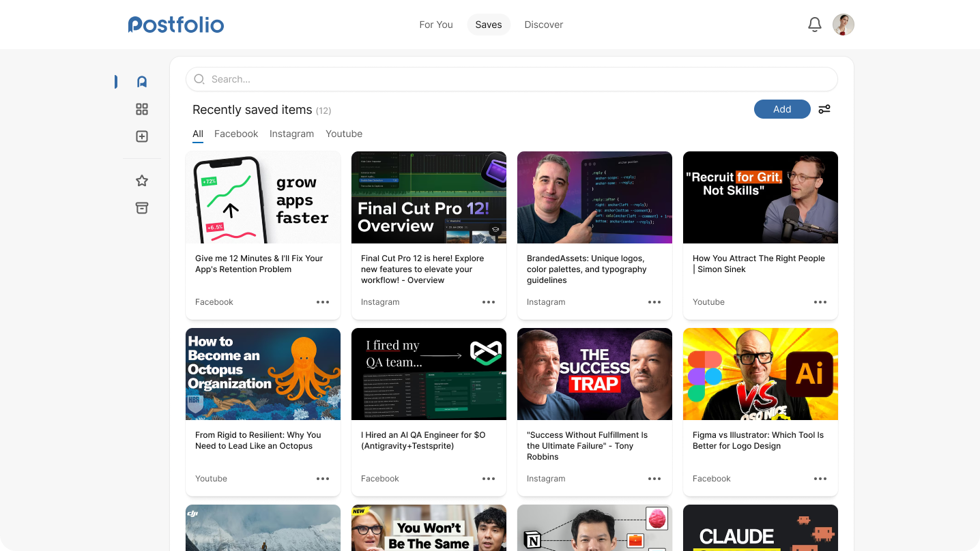Click the Youtube label on Octopus card
Screen dimensions: 980x551
coord(211,479)
